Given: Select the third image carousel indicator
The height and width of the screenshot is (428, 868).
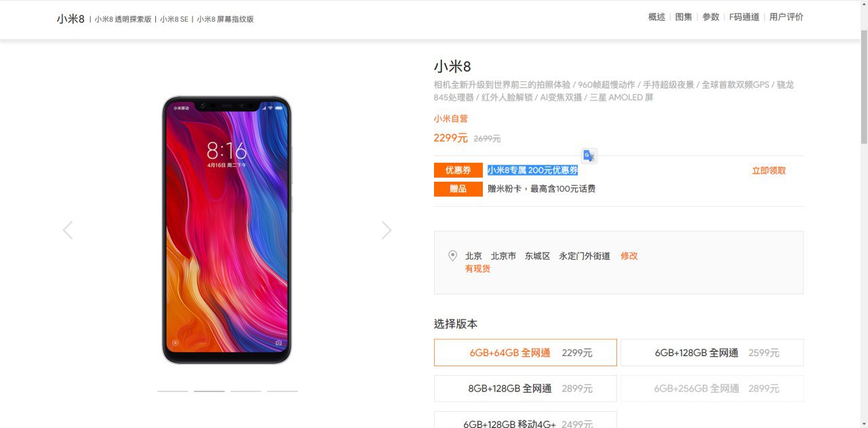Looking at the screenshot, I should coord(245,391).
